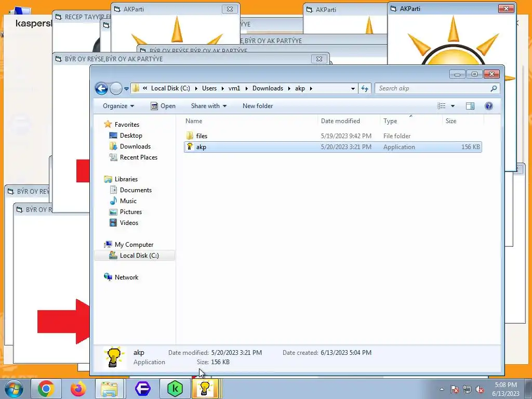Screen dimensions: 532x399
Task: Open Google Chrome from the taskbar
Action: point(46,389)
